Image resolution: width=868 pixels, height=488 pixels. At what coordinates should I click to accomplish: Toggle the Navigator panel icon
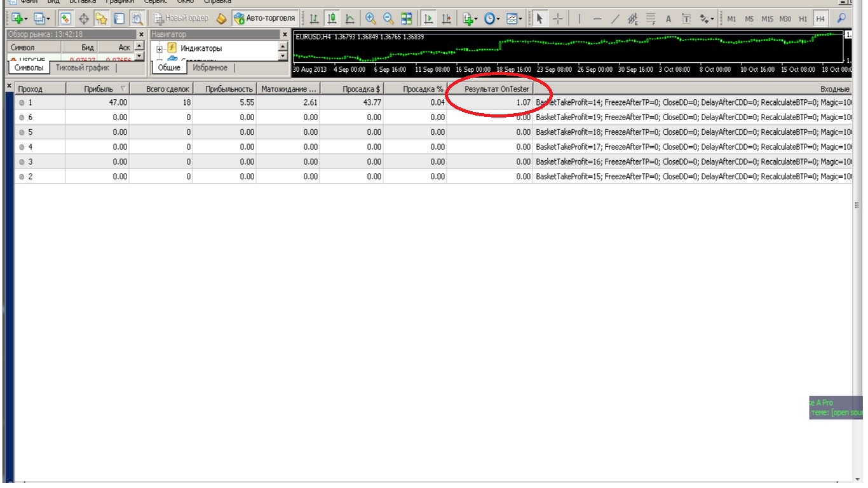tap(101, 18)
